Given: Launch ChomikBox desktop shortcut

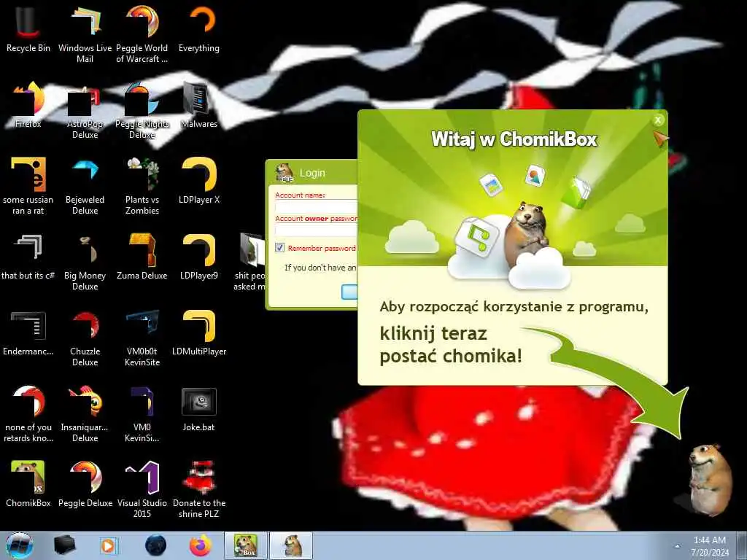Looking at the screenshot, I should point(28,483).
